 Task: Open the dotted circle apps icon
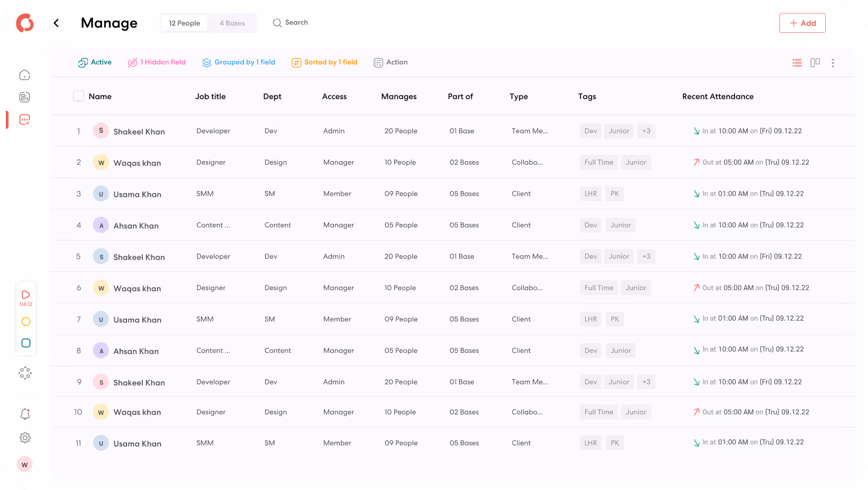(25, 373)
